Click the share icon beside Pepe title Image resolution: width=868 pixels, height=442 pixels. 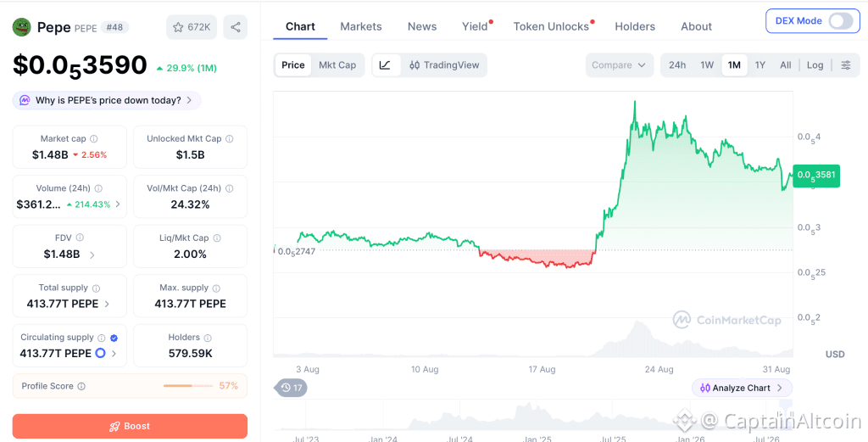click(236, 27)
